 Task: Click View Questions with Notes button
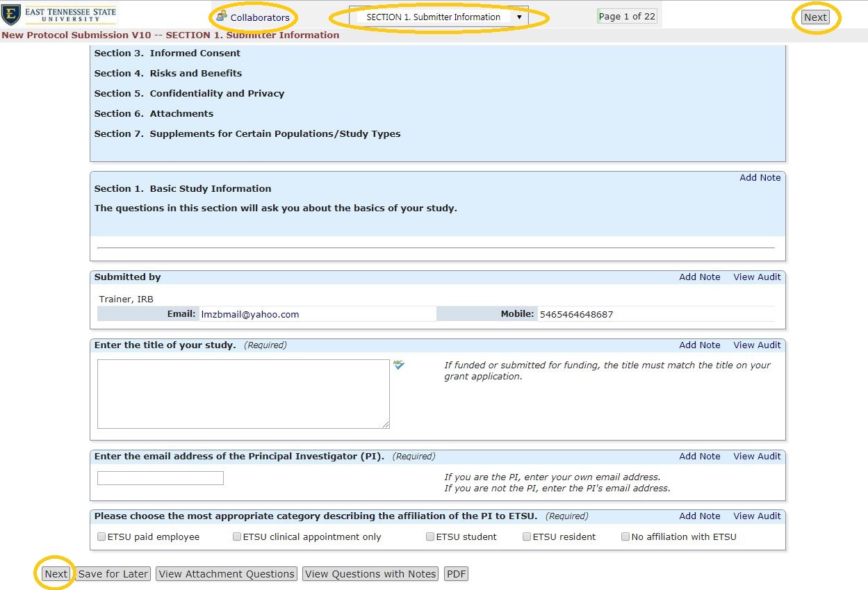370,574
